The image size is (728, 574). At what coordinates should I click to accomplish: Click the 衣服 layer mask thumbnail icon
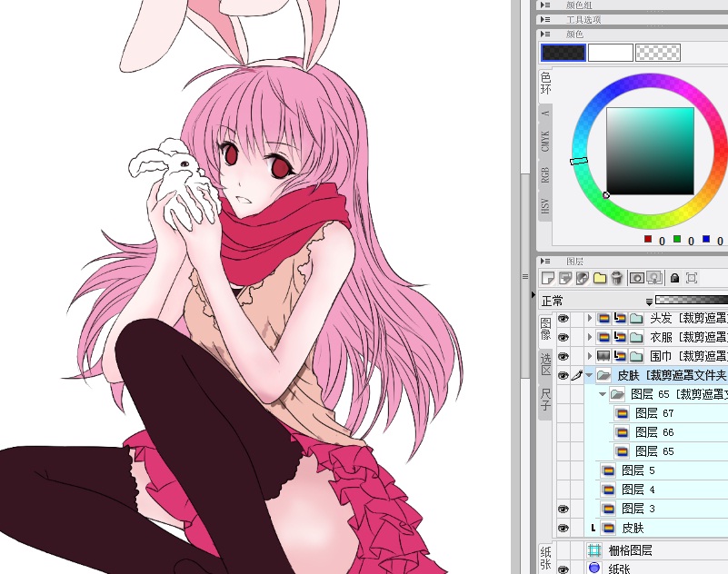(x=603, y=337)
